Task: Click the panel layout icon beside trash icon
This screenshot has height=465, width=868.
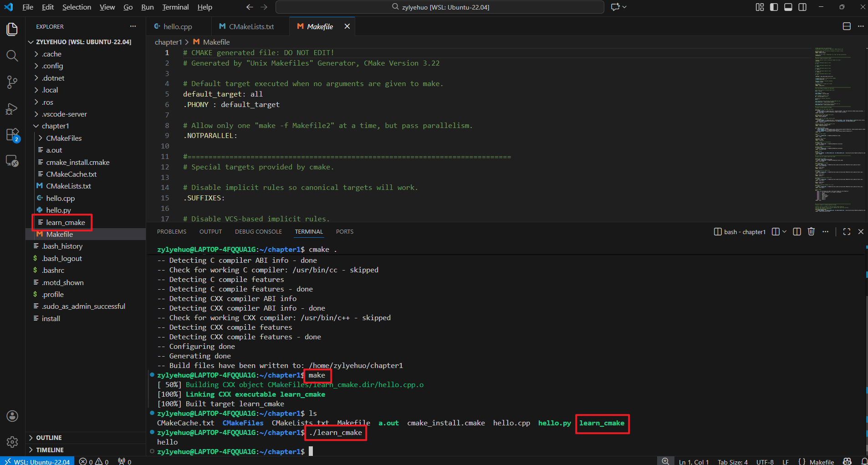Action: (797, 231)
